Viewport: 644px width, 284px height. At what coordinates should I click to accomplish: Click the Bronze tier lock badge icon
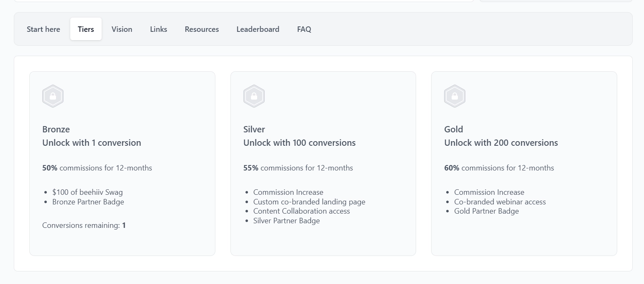(53, 96)
